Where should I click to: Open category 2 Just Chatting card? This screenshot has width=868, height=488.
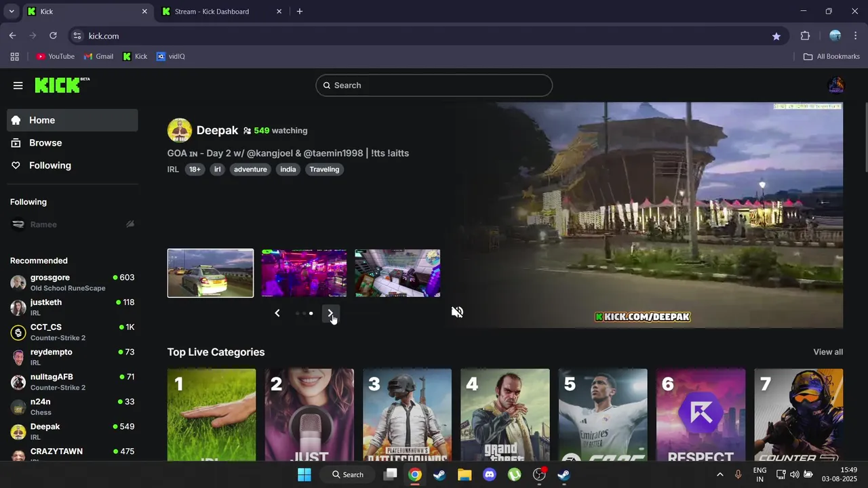click(309, 415)
